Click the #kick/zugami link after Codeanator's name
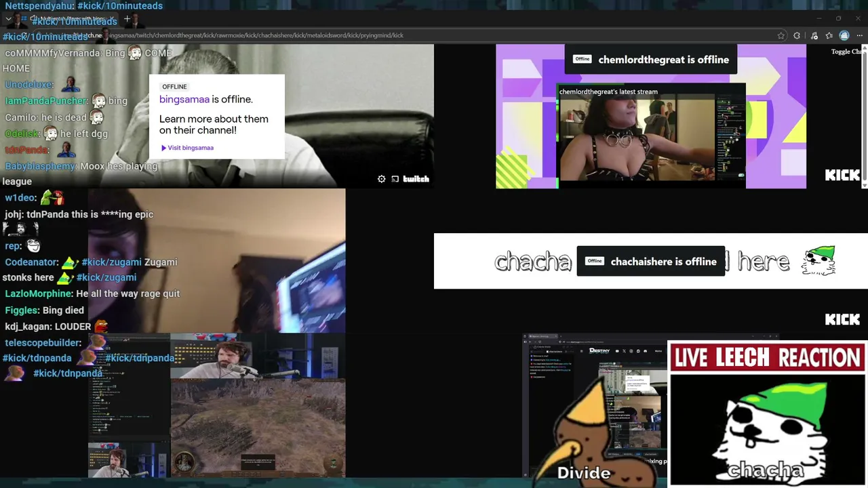The height and width of the screenshot is (488, 868). point(111,262)
